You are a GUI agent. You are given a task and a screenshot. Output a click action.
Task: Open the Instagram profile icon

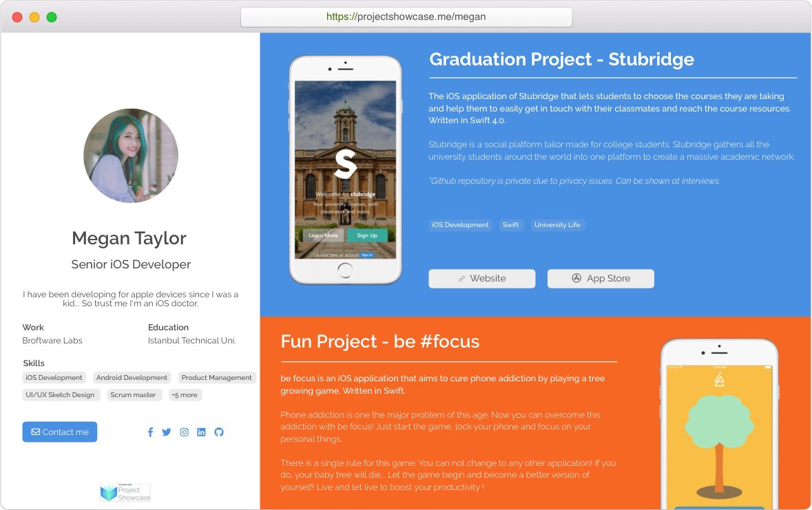pyautogui.click(x=185, y=432)
